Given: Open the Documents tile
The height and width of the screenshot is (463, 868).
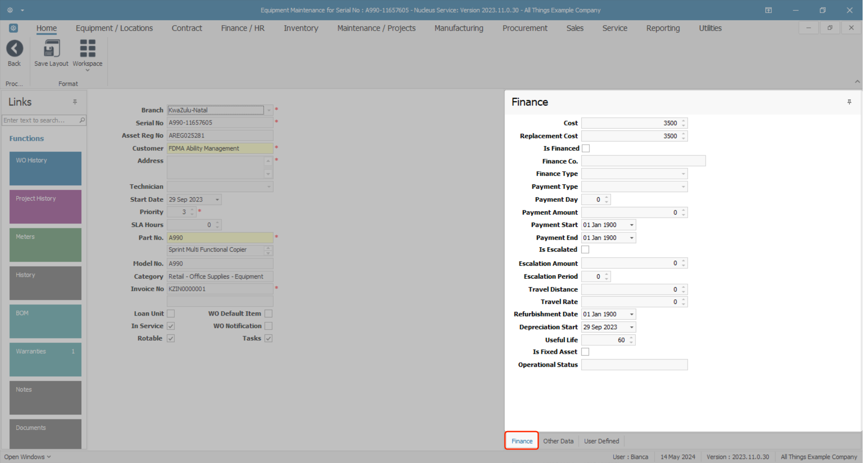Looking at the screenshot, I should [45, 434].
